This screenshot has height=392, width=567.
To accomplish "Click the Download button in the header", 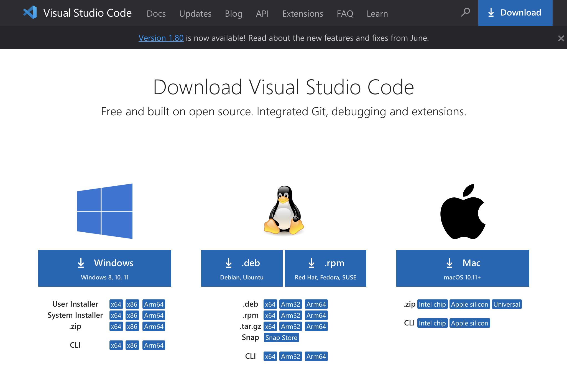I will click(x=515, y=13).
